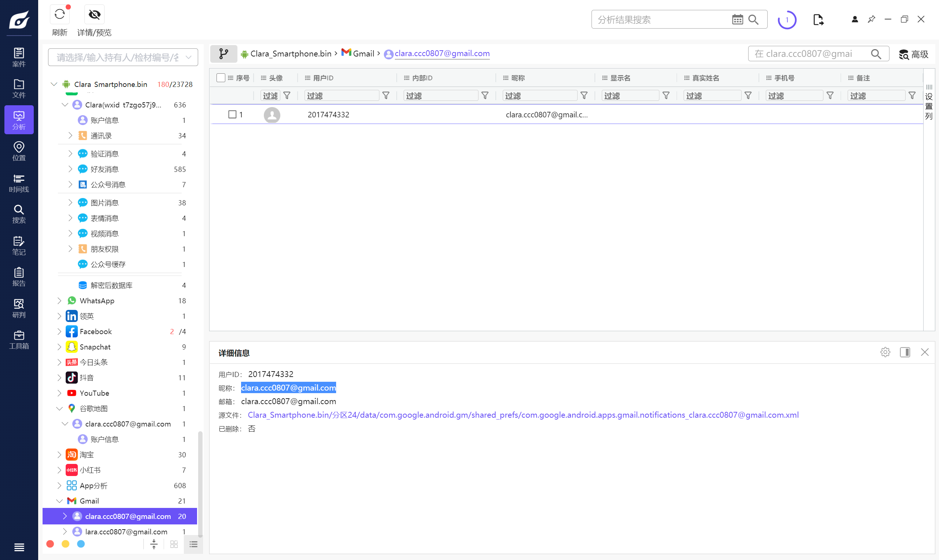Screen dimensions: 939x560
Task: Toggle the 详情/预览 eye icon
Action: point(94,15)
